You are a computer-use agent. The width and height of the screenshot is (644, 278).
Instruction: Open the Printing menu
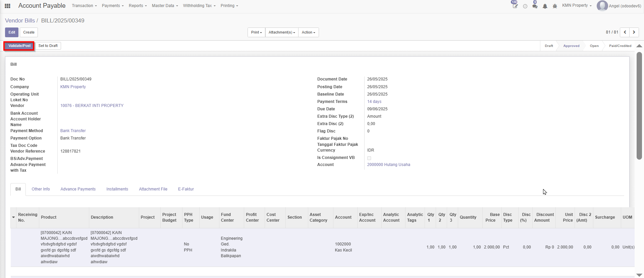(x=229, y=6)
